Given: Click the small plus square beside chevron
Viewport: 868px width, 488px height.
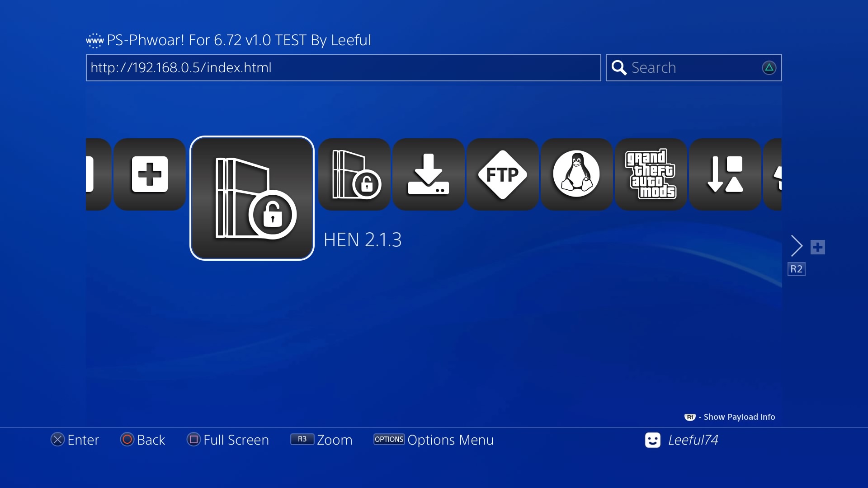Looking at the screenshot, I should [x=818, y=247].
